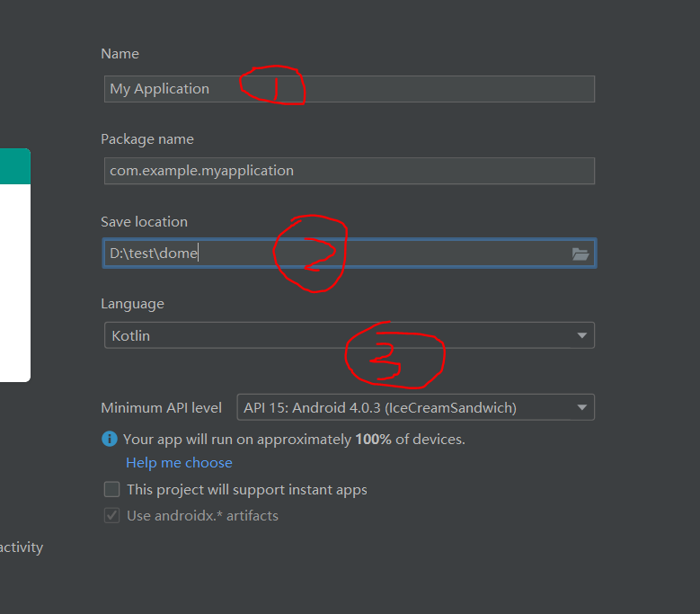The width and height of the screenshot is (700, 614).
Task: Click the 100% of devices text
Action: [x=411, y=439]
